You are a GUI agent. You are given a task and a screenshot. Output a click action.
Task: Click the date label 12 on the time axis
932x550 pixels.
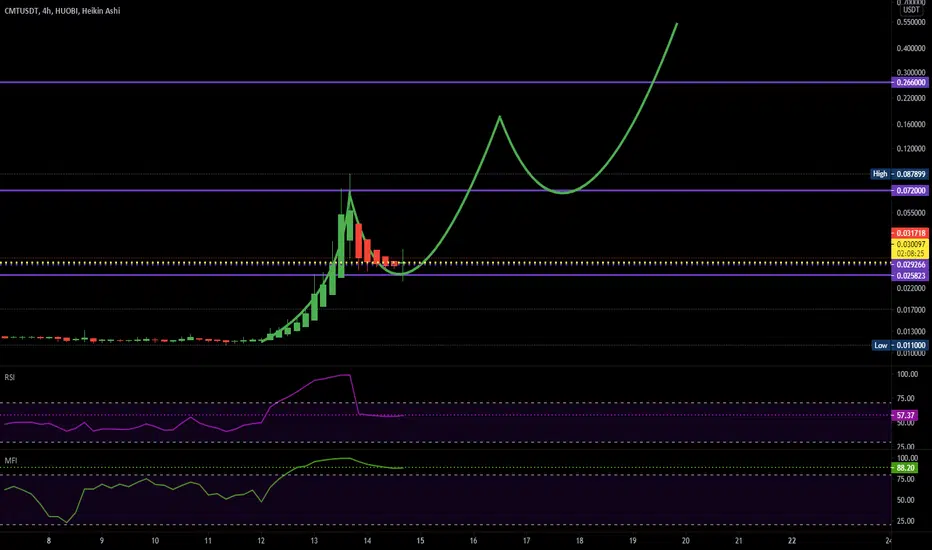click(261, 540)
